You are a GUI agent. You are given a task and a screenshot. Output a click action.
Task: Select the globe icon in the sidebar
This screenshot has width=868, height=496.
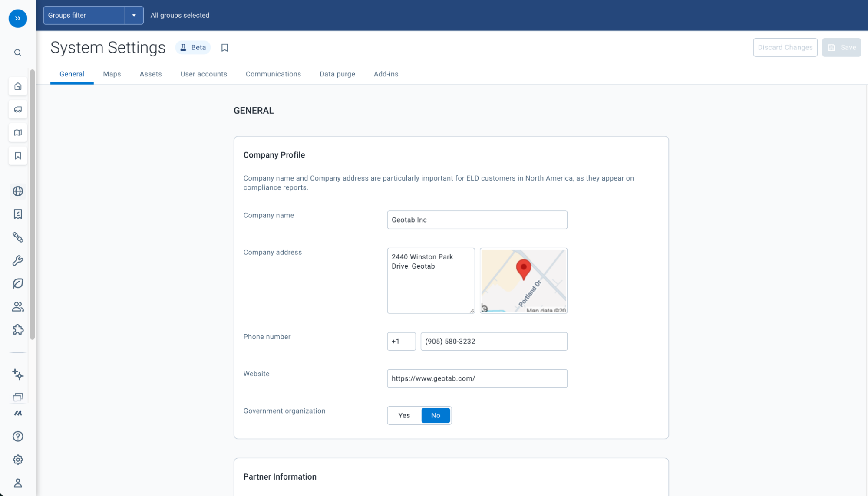[x=17, y=191]
